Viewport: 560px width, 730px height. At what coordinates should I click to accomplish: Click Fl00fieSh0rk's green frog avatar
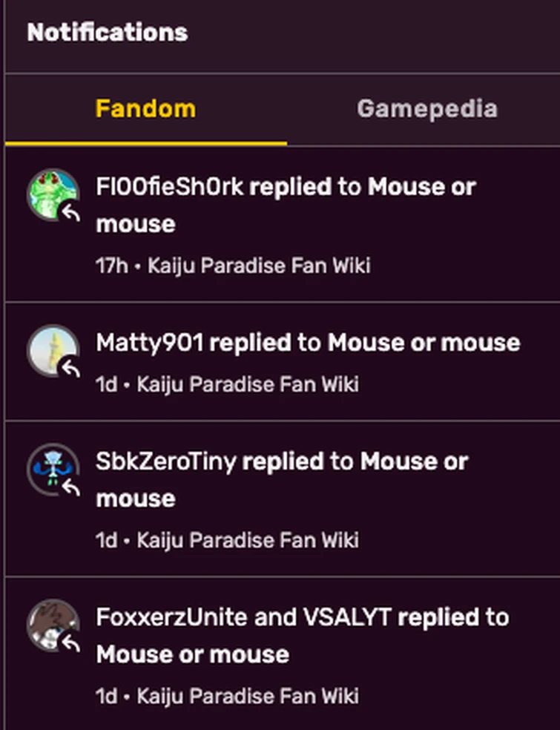tap(50, 193)
